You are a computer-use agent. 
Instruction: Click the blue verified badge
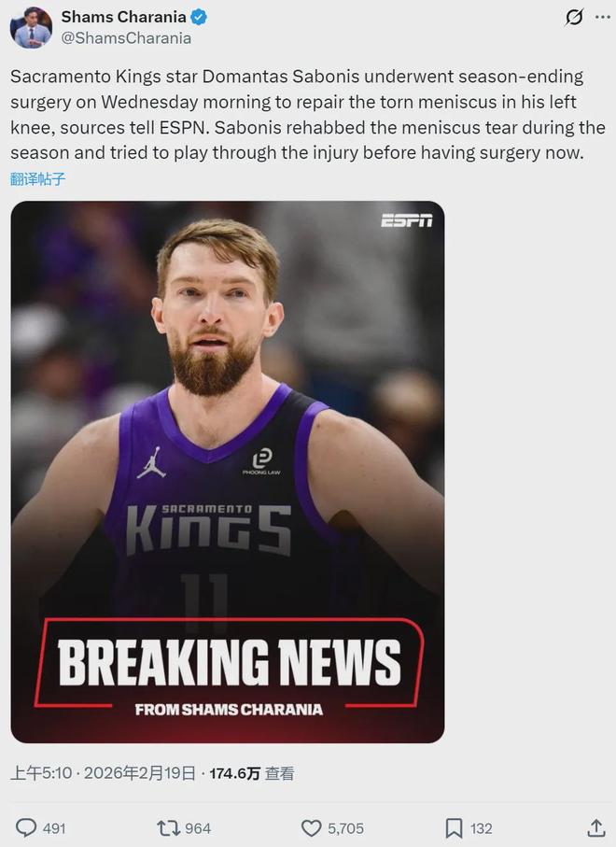199,18
